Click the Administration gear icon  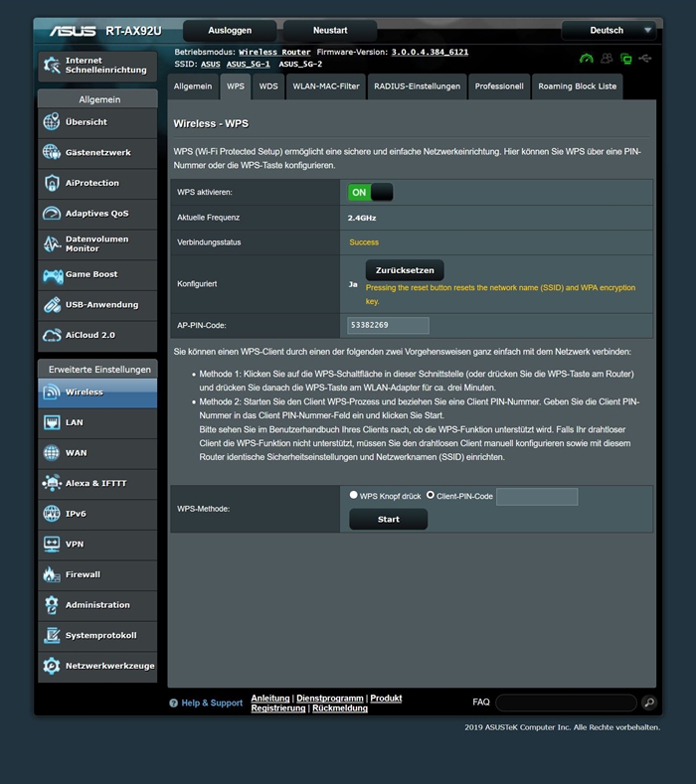point(52,605)
